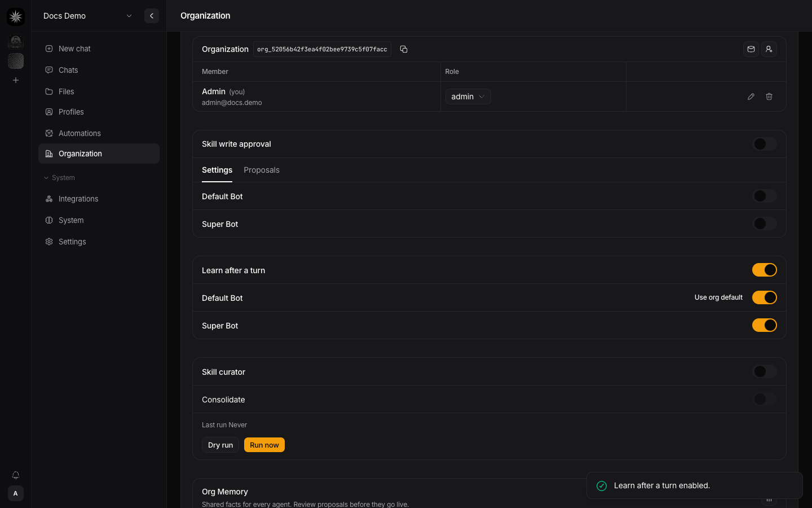Screen dimensions: 812x508
Task: Click the Dry run button
Action: [x=220, y=445]
